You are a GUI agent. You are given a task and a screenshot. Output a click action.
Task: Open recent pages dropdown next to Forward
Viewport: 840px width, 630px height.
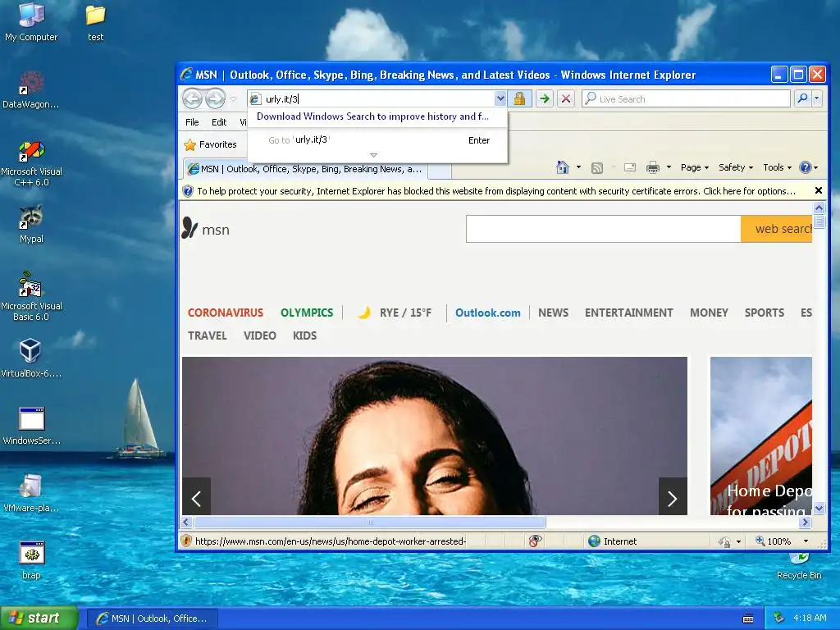coord(234,99)
